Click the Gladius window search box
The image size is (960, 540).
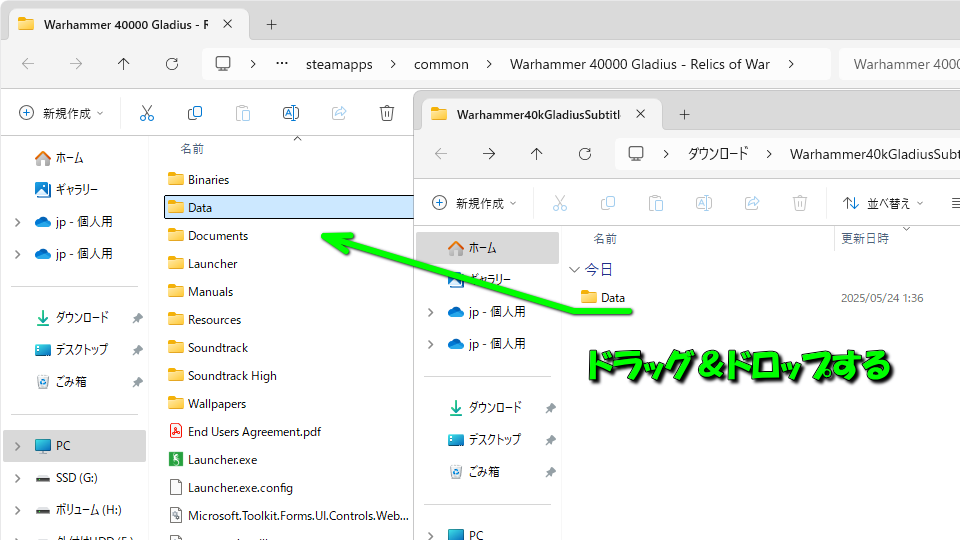(899, 64)
